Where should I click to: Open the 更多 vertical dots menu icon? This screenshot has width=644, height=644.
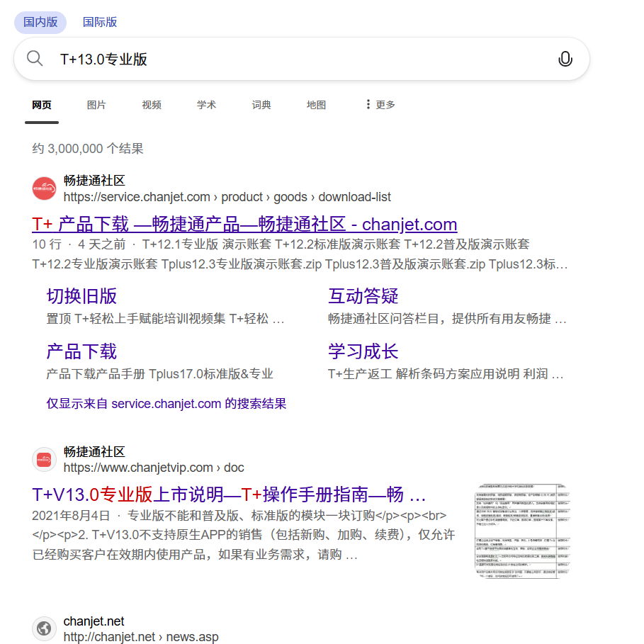[366, 104]
